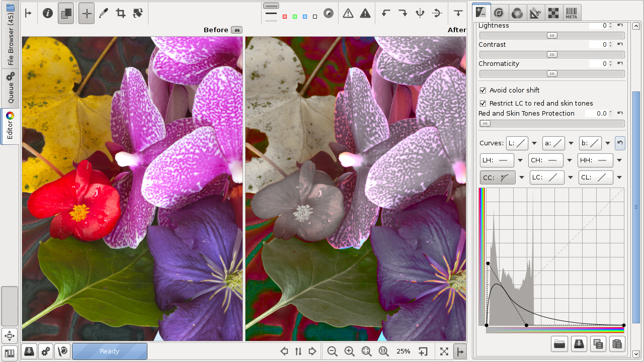Image resolution: width=644 pixels, height=362 pixels.
Task: Open the Queue tab
Action: 10,88
